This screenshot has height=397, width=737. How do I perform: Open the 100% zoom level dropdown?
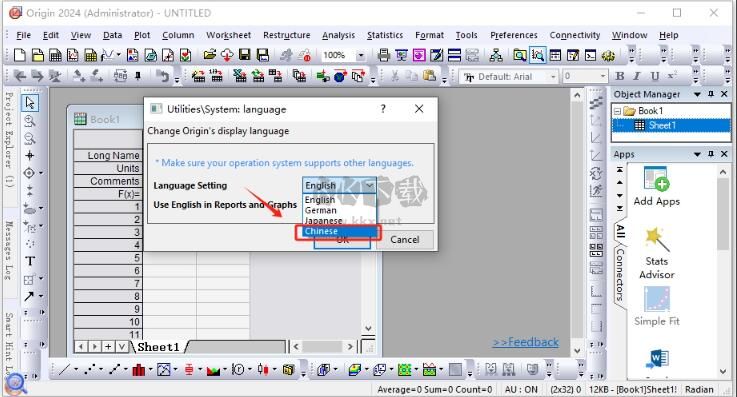click(361, 55)
